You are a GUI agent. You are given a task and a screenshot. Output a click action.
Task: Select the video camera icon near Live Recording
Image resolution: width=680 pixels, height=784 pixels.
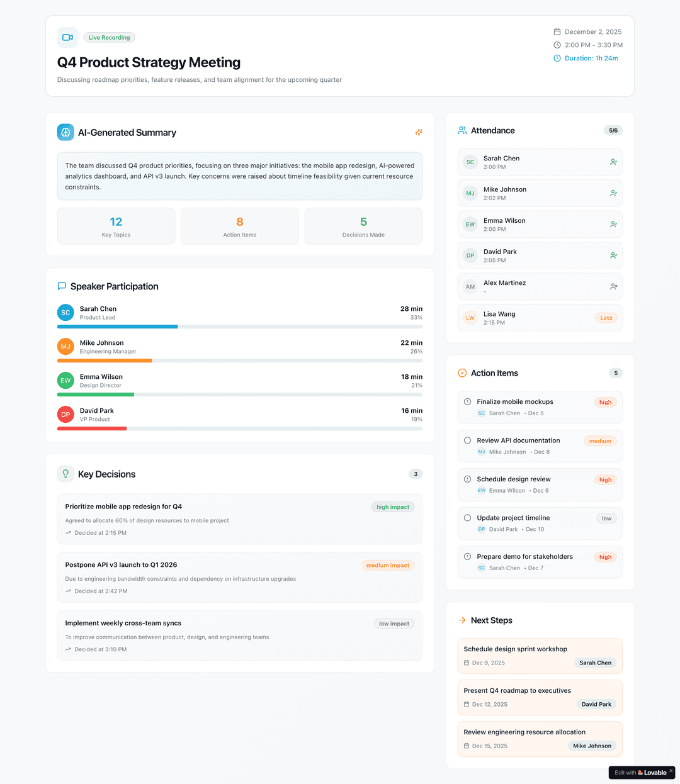67,37
